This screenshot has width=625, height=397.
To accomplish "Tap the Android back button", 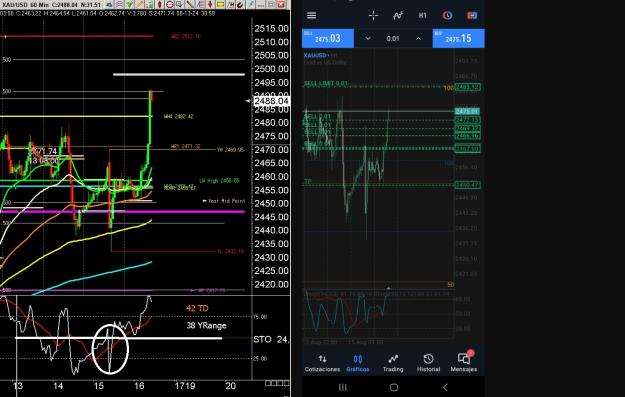I will [445, 387].
